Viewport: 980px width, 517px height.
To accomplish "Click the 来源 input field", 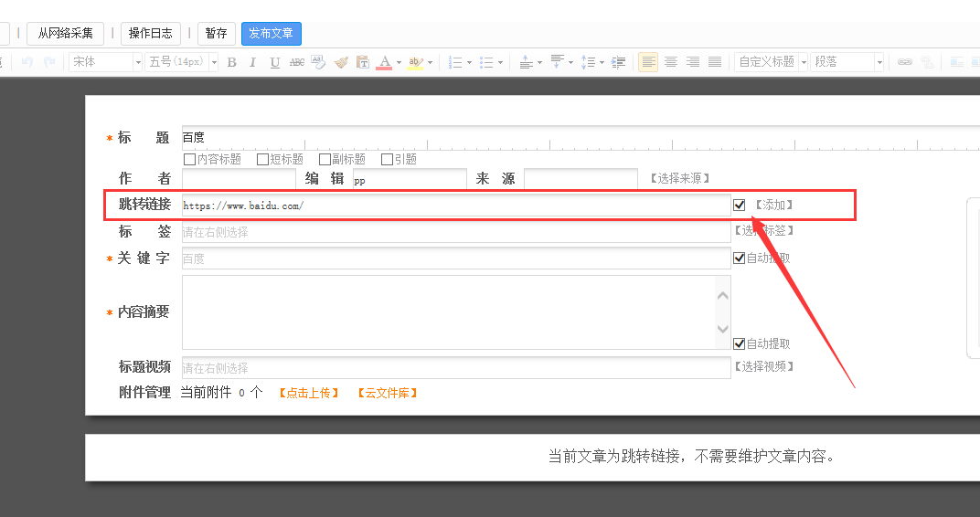I will pos(581,179).
